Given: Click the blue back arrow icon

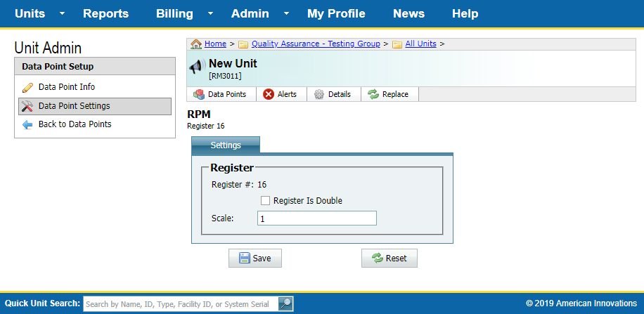Looking at the screenshot, I should [x=27, y=125].
